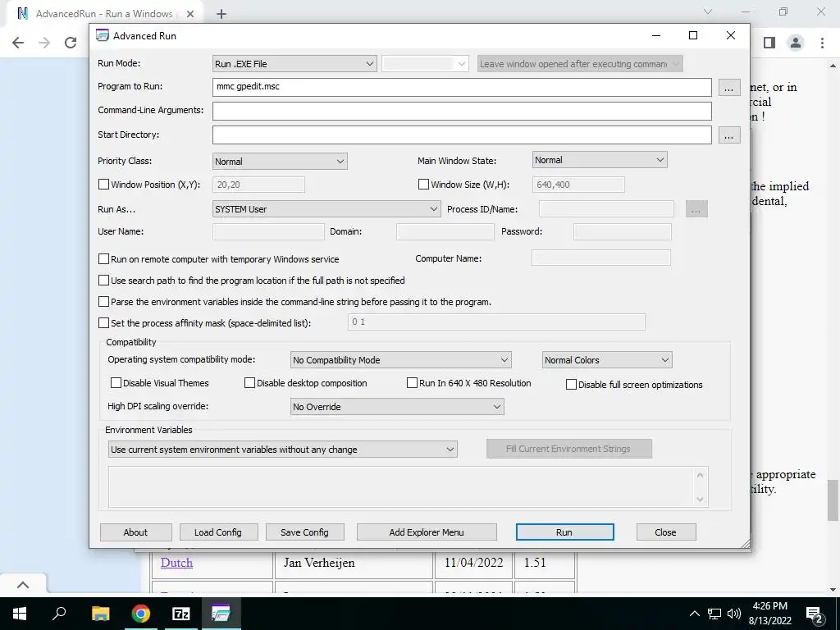Click the Run button
The height and width of the screenshot is (630, 840).
coord(564,532)
